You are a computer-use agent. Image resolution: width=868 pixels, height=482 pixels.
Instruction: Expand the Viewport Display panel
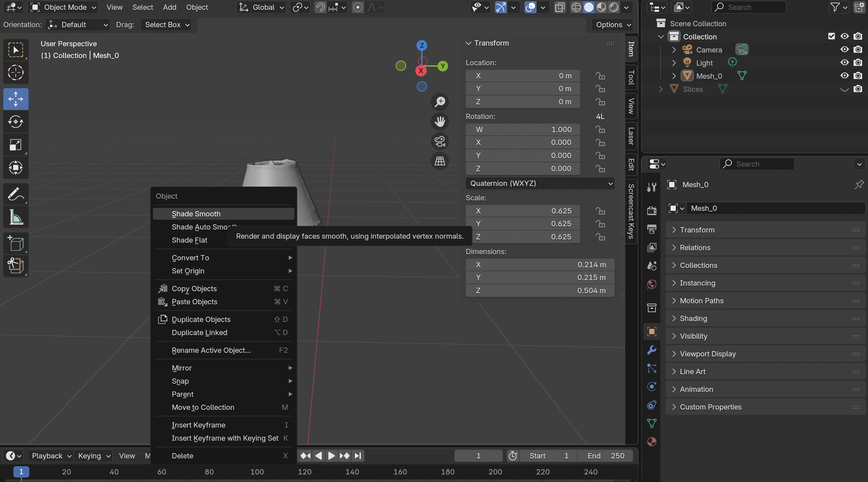(x=708, y=354)
